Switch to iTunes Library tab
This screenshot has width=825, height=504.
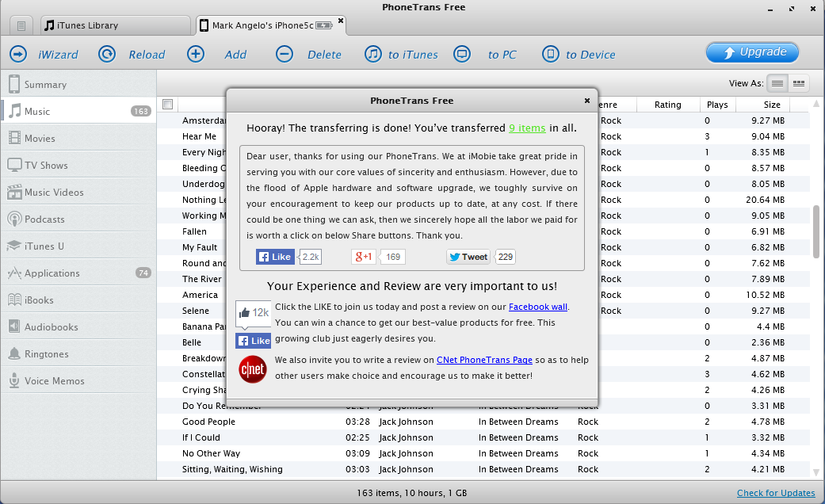click(x=115, y=25)
